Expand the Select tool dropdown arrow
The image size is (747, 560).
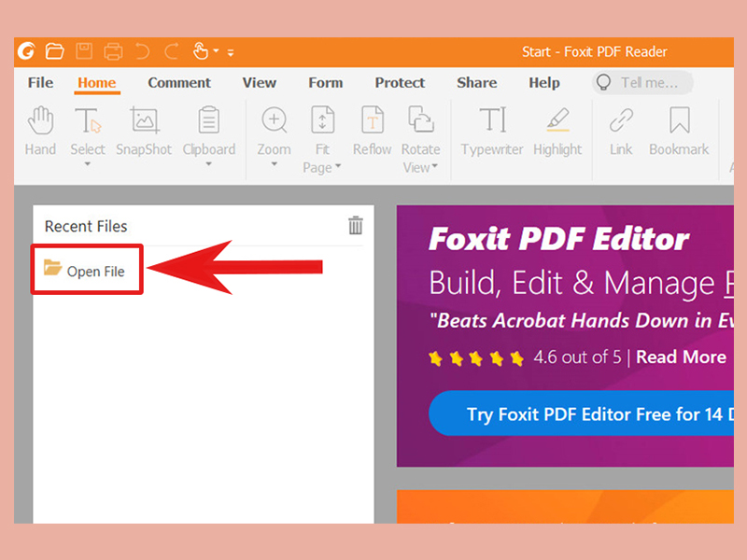(87, 164)
